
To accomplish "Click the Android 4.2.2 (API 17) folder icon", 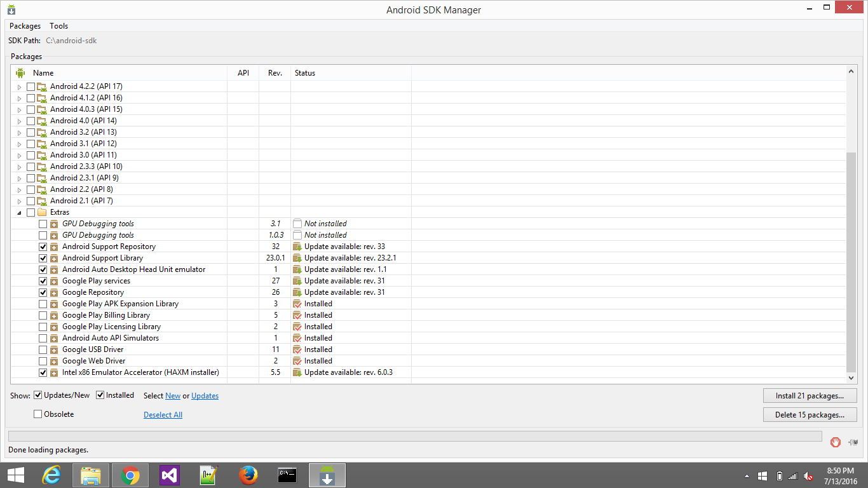I will click(42, 86).
